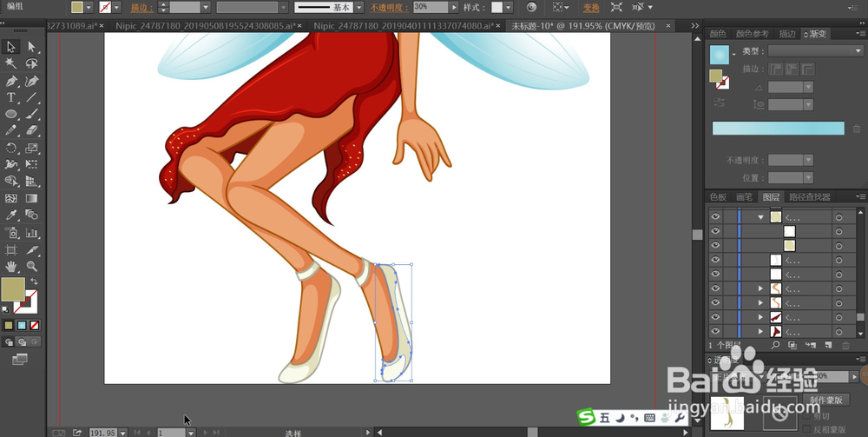
Task: Select the Artboard tool
Action: [11, 250]
